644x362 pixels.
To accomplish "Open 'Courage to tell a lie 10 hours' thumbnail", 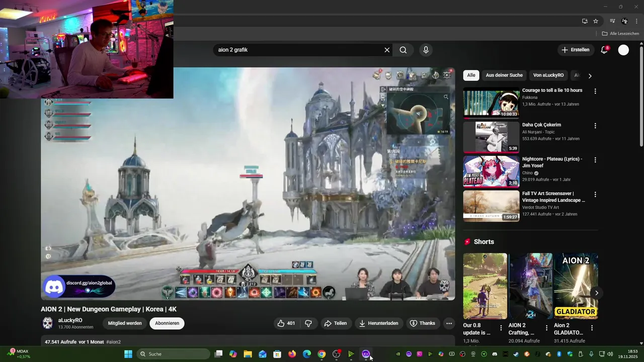I will [x=491, y=103].
